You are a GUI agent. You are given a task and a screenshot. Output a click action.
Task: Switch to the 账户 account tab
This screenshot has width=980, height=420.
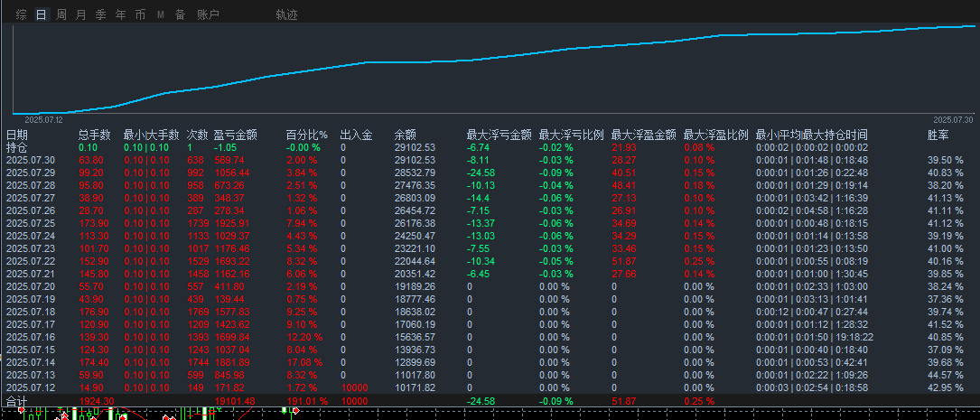(208, 14)
